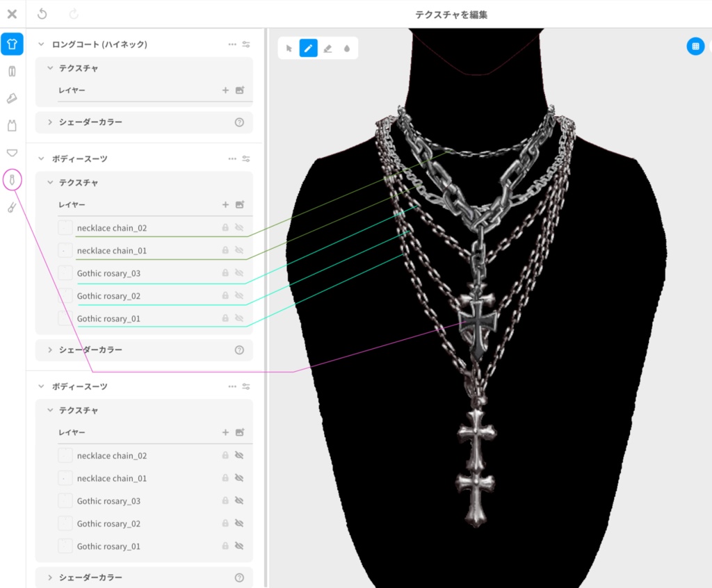Open the sliders settings for ロングコート (ハイネック)
This screenshot has height=588, width=712.
click(246, 44)
